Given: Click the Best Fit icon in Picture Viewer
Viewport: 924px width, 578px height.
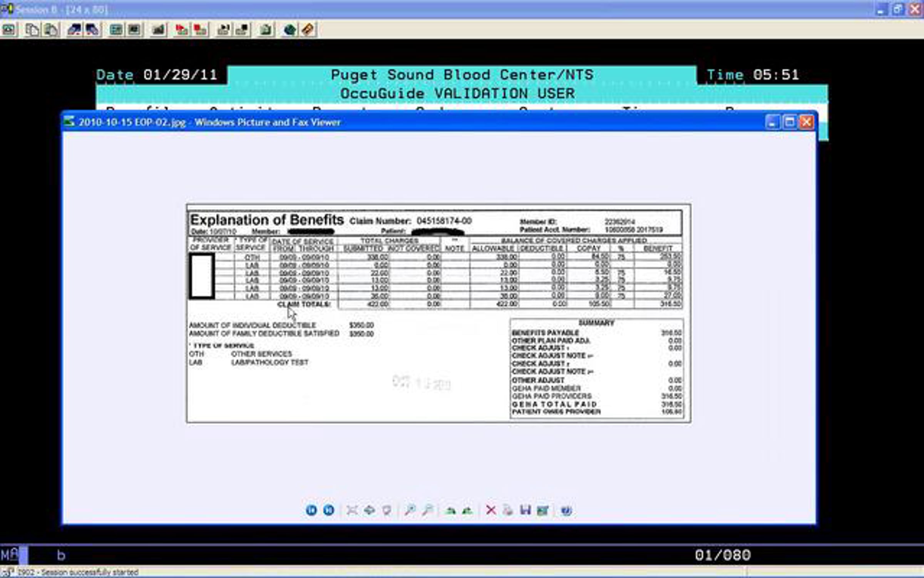Looking at the screenshot, I should pyautogui.click(x=352, y=510).
